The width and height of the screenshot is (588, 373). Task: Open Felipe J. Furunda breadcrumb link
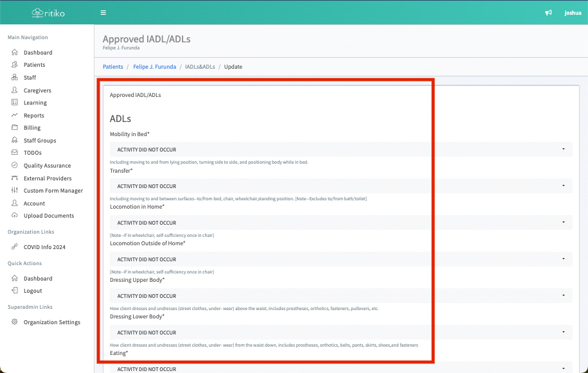pos(154,67)
